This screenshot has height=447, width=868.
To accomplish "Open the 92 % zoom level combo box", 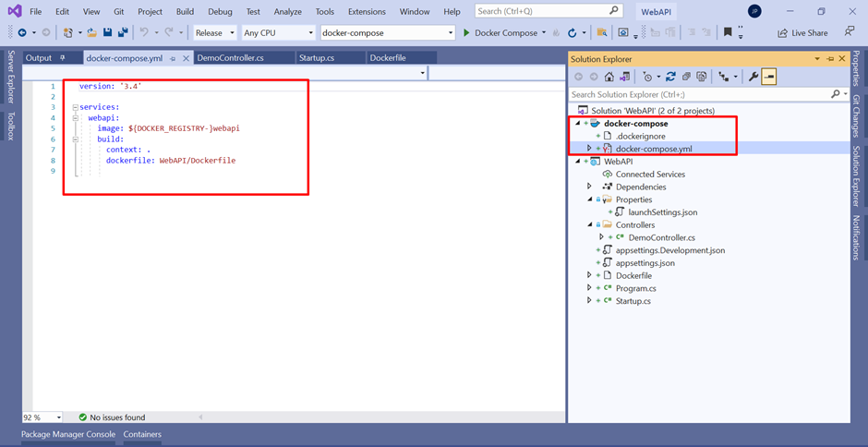I will [42, 417].
